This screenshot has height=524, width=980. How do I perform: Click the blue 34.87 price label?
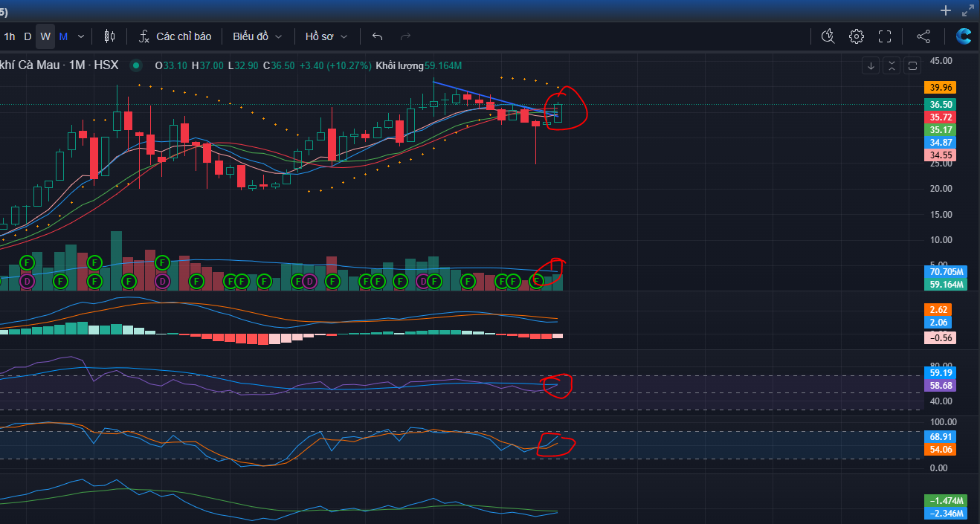[941, 143]
